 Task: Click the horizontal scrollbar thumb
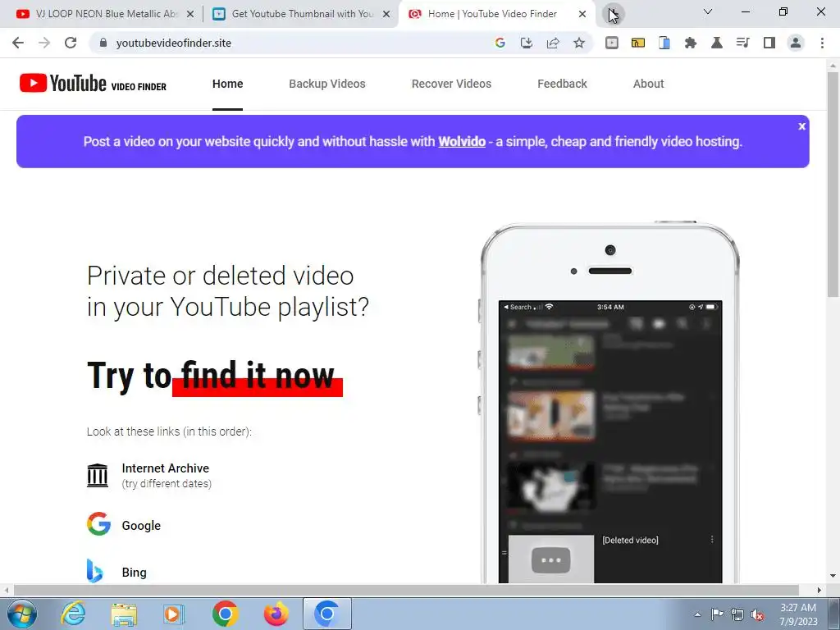pos(406,590)
